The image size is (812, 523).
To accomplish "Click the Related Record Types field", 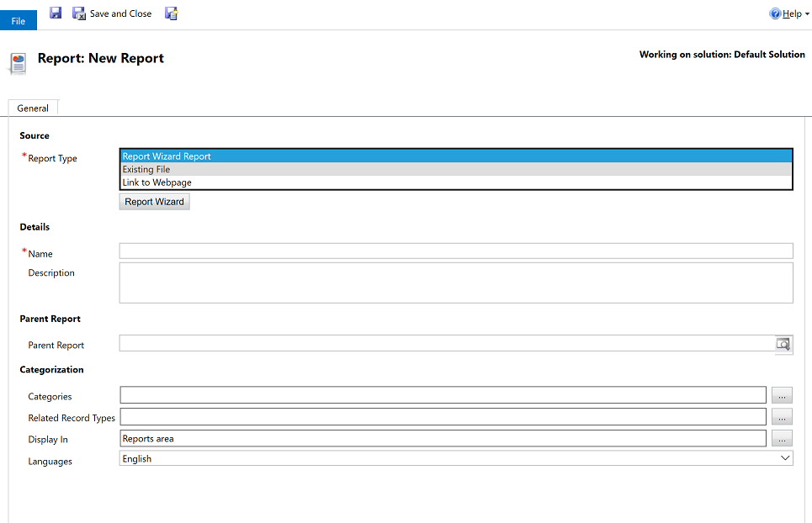I will tap(443, 416).
